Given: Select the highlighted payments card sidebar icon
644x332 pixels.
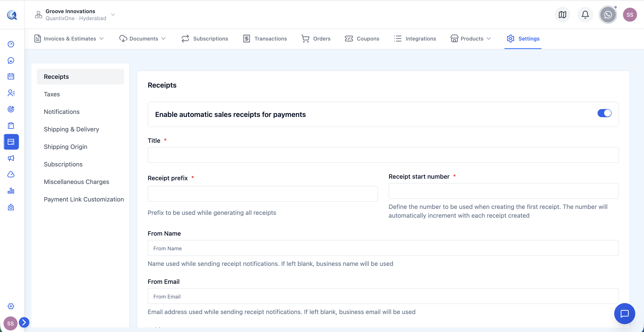Looking at the screenshot, I should [x=11, y=142].
